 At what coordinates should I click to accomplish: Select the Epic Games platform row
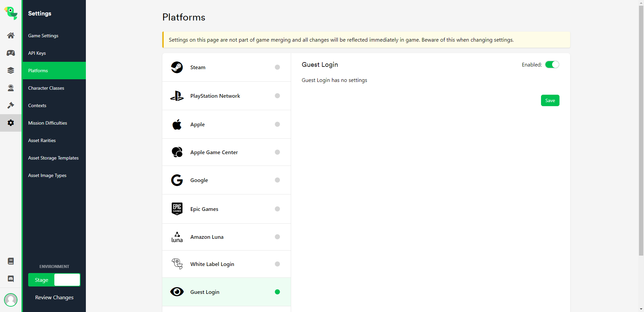click(x=226, y=209)
